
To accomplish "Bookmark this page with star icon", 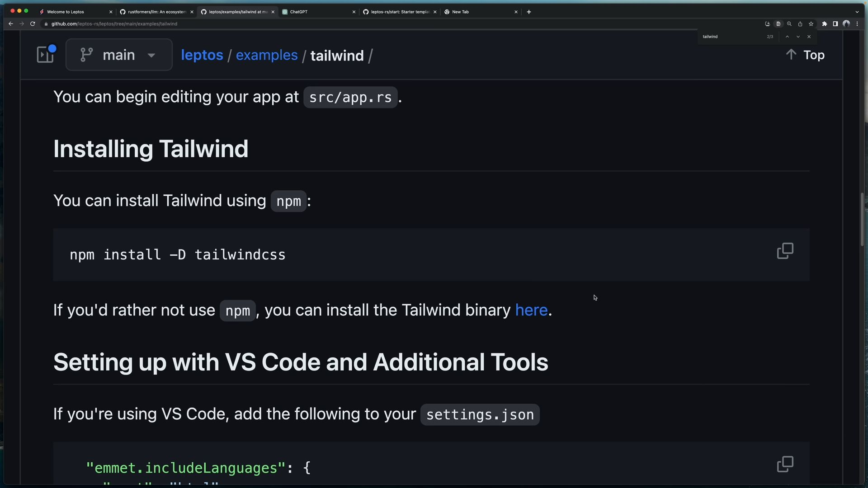I will (811, 24).
